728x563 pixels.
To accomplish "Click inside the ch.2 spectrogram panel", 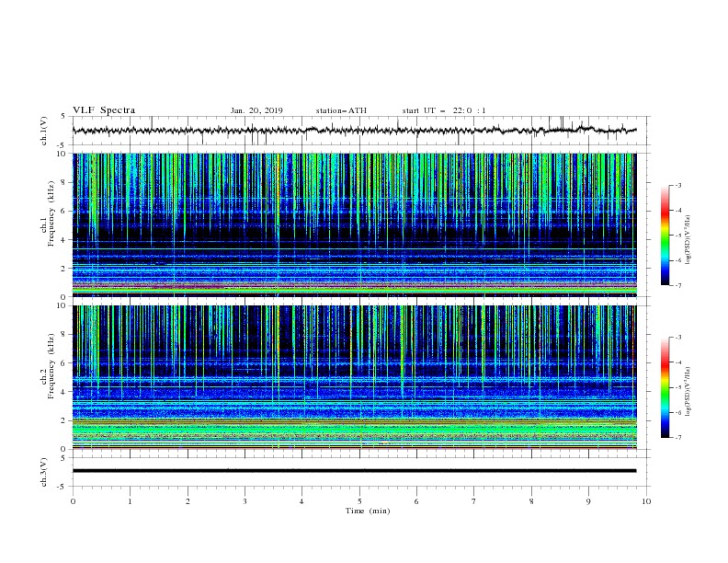I will 354,377.
